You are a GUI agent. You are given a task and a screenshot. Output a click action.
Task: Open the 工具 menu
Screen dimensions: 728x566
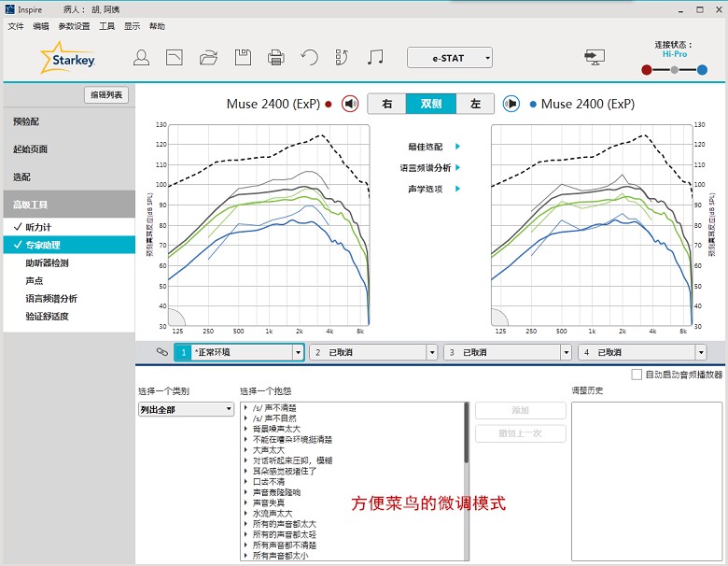(x=106, y=26)
